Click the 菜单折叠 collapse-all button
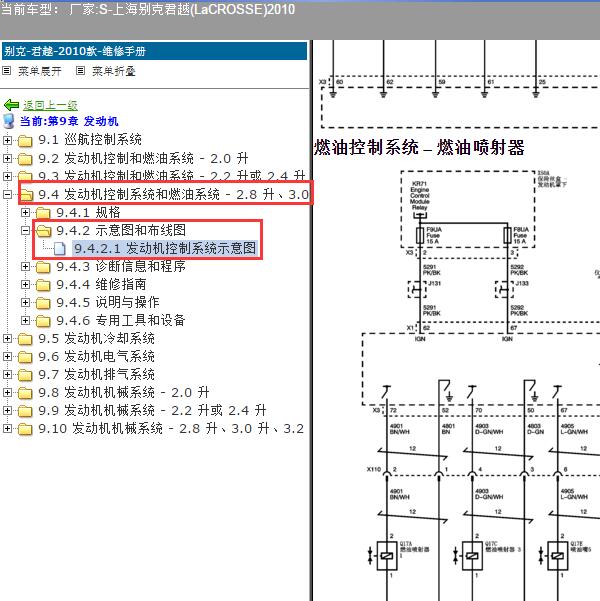600x601 pixels. [113, 71]
